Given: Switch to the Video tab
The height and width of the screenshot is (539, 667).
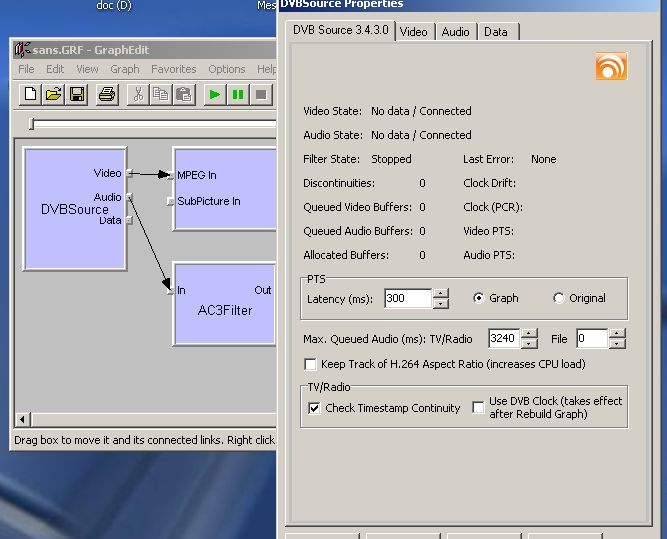Looking at the screenshot, I should click(414, 32).
